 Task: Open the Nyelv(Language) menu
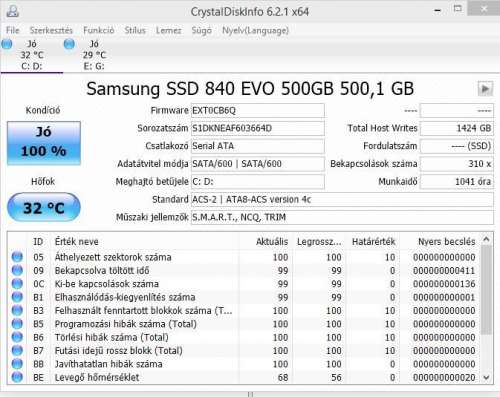[x=255, y=30]
